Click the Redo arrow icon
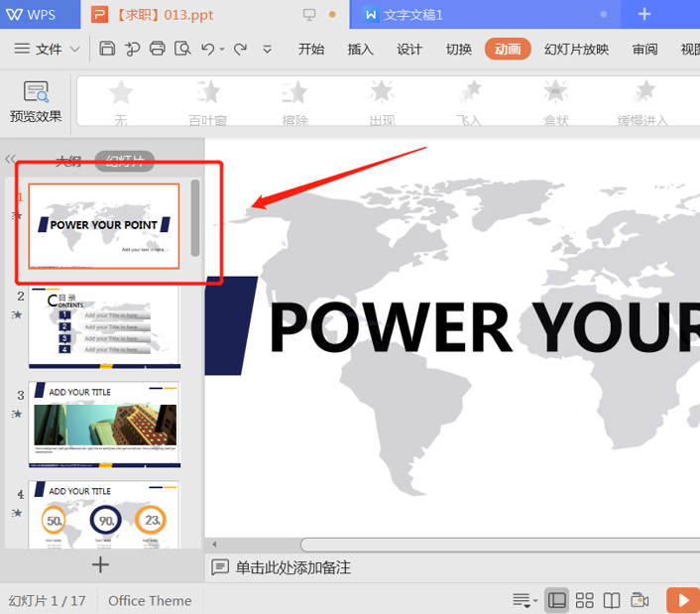 [x=240, y=49]
